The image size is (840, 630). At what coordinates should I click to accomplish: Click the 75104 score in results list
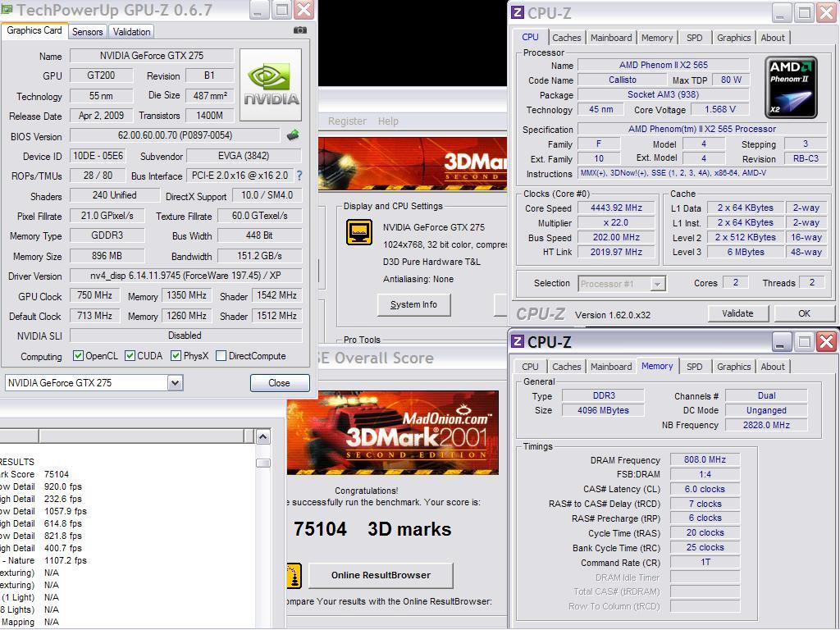pos(57,474)
